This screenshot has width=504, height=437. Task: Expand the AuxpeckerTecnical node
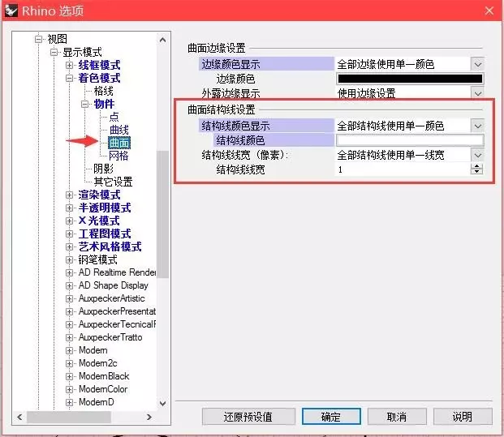pos(69,324)
